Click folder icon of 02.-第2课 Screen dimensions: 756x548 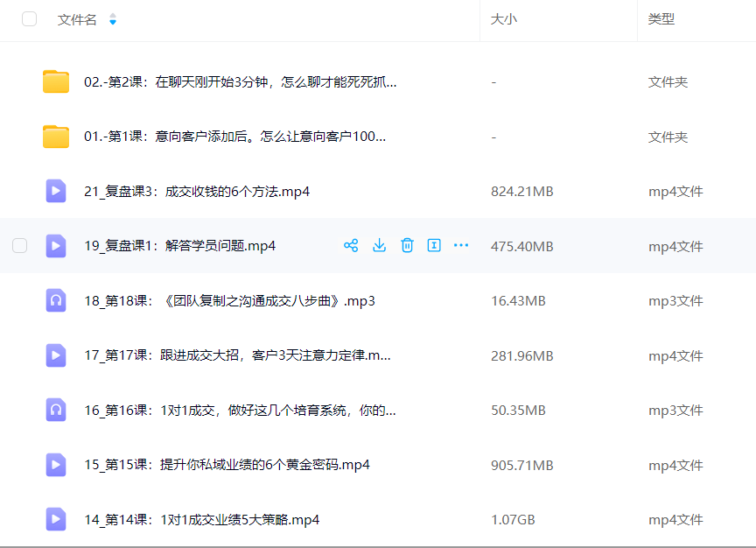click(x=56, y=81)
